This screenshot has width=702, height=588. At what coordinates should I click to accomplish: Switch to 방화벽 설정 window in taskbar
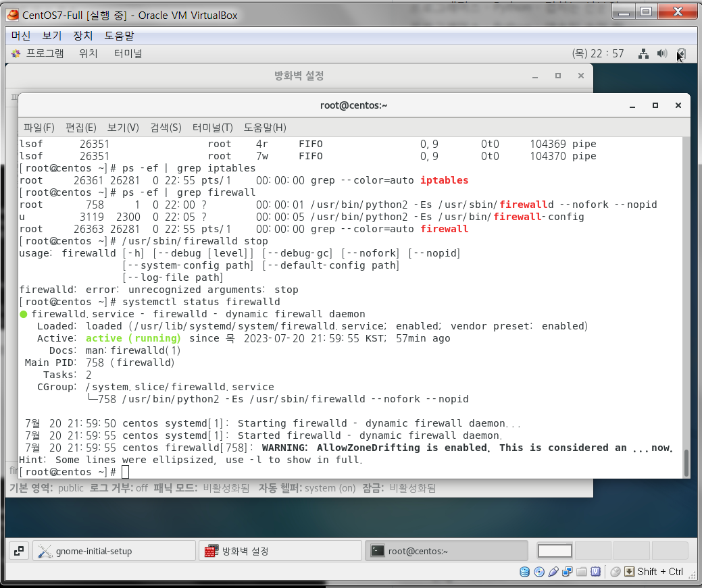[280, 551]
